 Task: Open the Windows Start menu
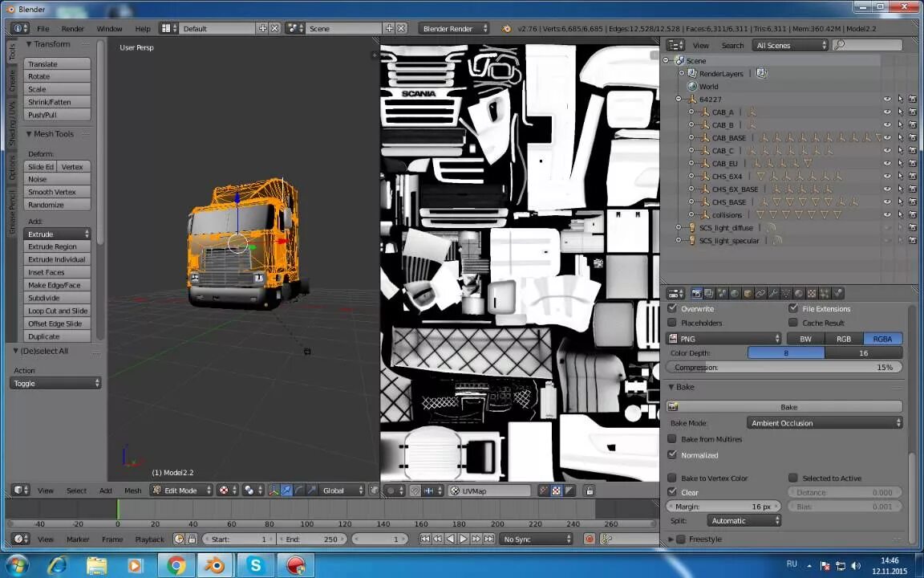[17, 566]
